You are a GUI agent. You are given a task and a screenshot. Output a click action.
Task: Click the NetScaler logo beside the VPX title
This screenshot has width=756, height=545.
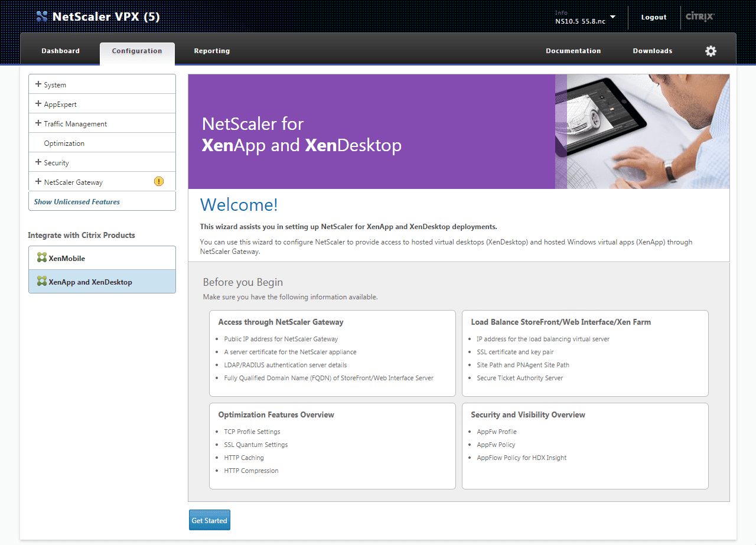click(x=41, y=17)
